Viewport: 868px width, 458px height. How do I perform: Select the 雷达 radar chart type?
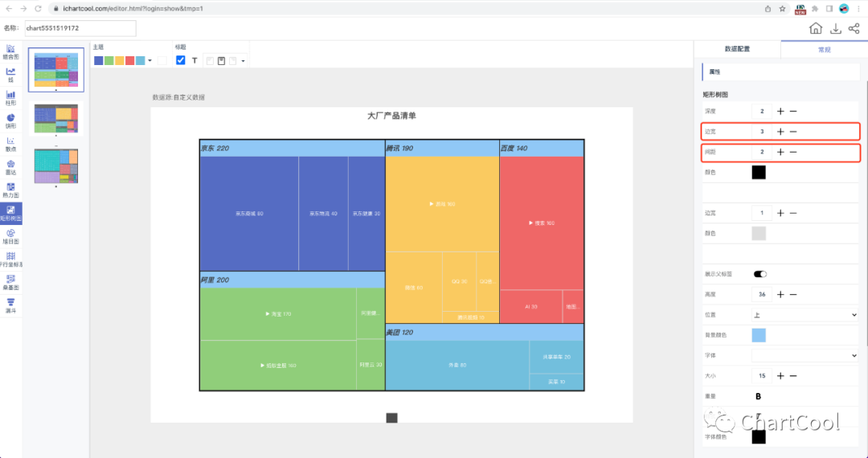coord(10,167)
